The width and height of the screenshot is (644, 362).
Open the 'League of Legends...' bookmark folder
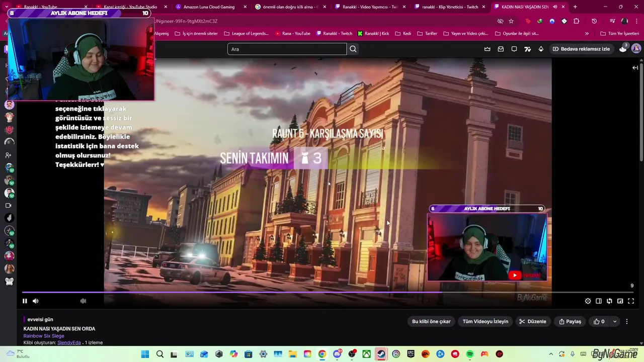tap(247, 34)
